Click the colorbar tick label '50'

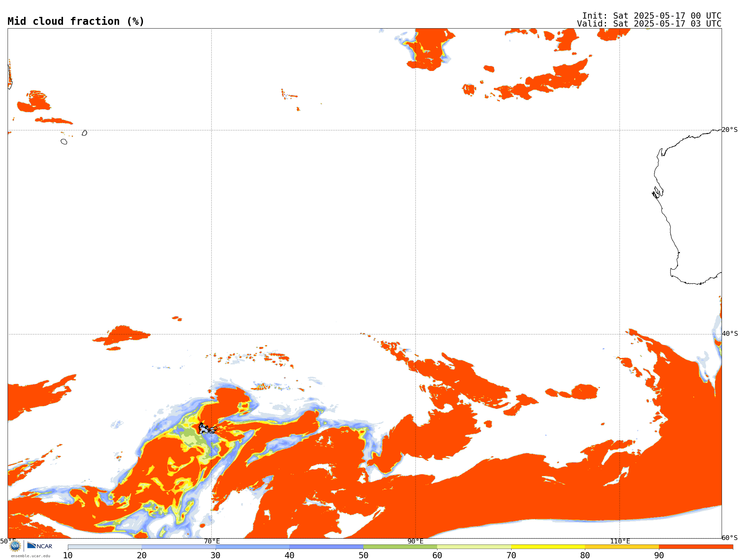pyautogui.click(x=363, y=556)
